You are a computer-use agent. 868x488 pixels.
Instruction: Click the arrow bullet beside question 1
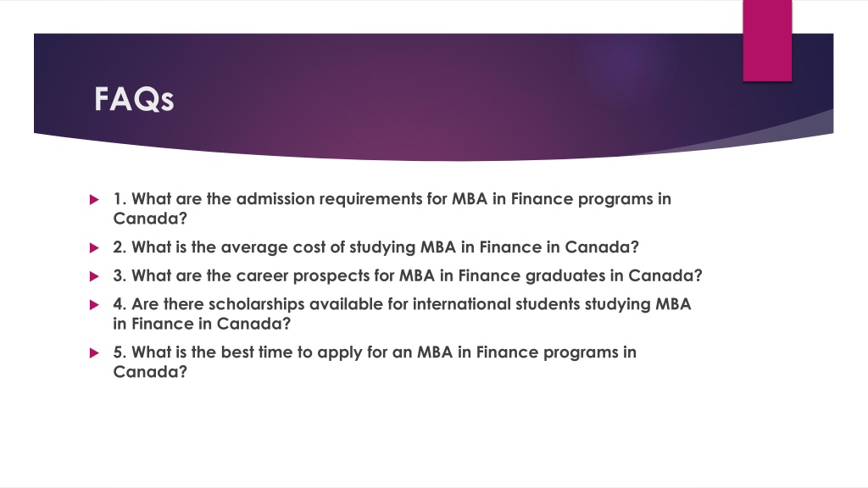[x=94, y=199]
